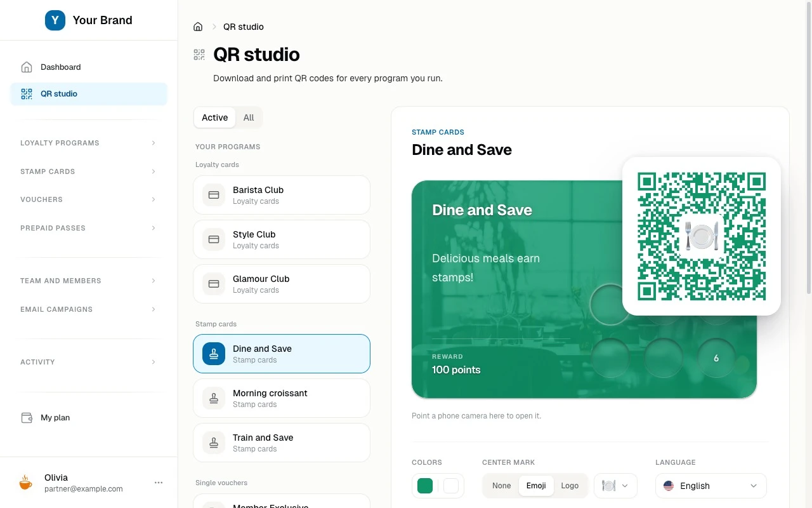The width and height of the screenshot is (812, 508).
Task: Click "Delicious meals earn stamps!" text
Action: click(x=486, y=268)
